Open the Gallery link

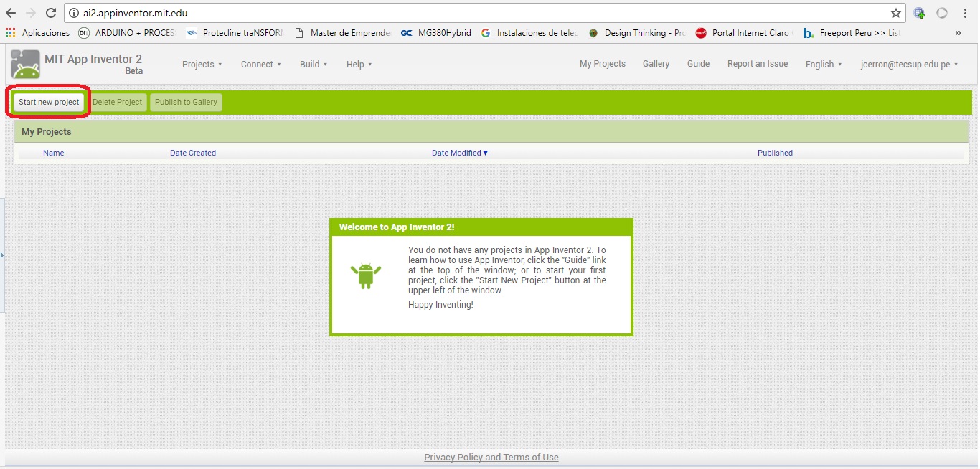[x=656, y=64]
